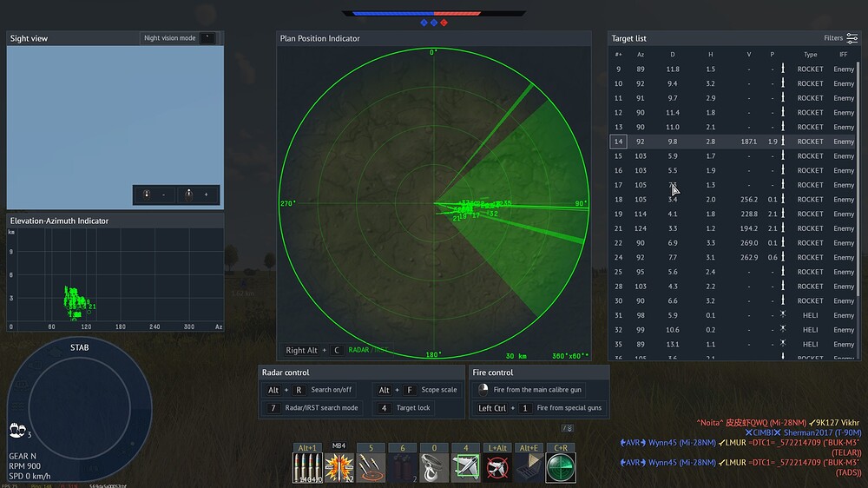Use the fire extinguisher slot
The width and height of the screenshot is (868, 488).
coord(403,467)
